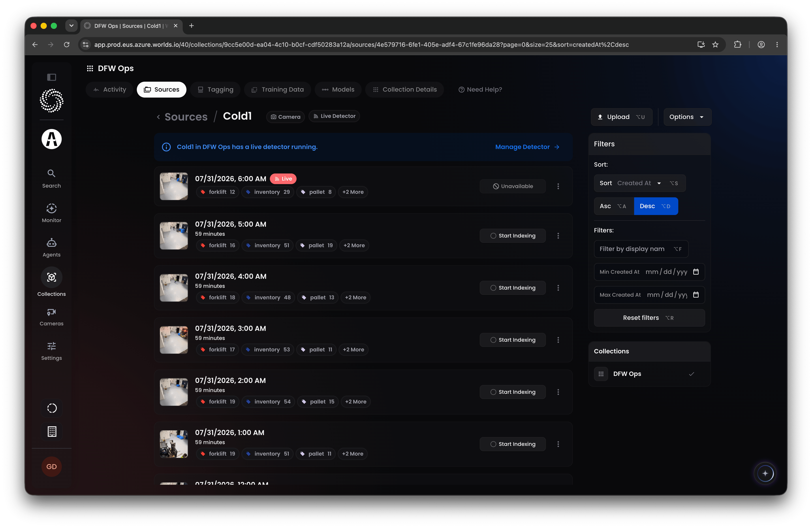Viewport: 812px width, 528px height.
Task: Open the Need Help? link
Action: (x=480, y=89)
